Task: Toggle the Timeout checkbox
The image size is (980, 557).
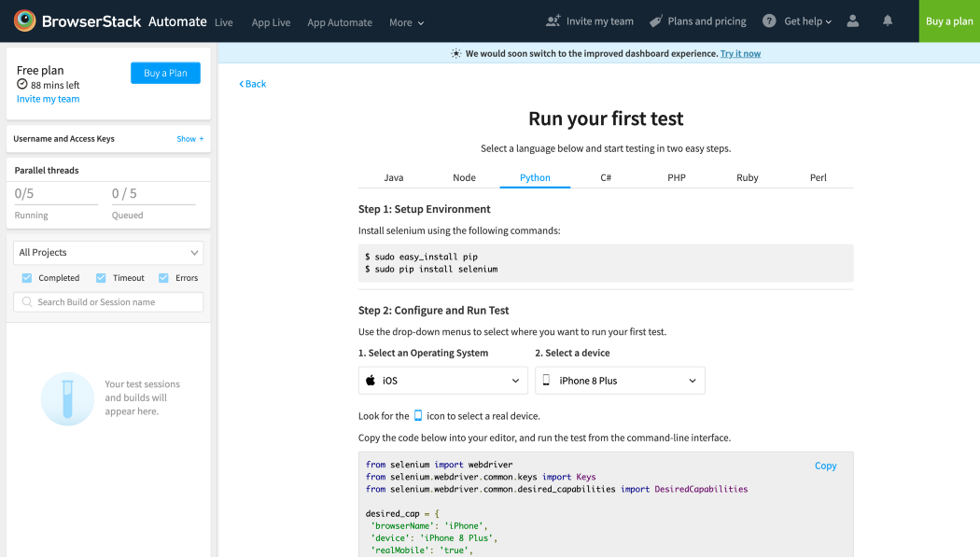Action: click(101, 278)
